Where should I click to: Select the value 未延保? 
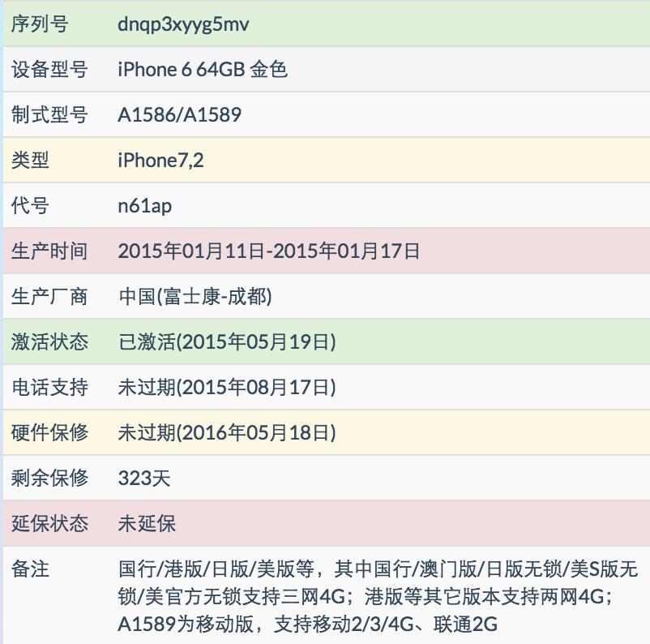click(147, 523)
